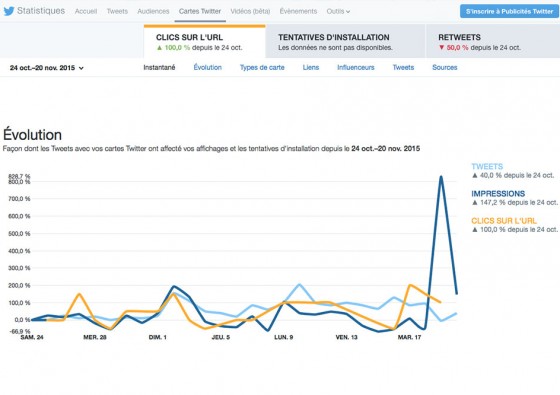Screen dimensions: 560x395
Task: Toggle the IMPRESSIONS series in chart legend
Action: (x=498, y=194)
